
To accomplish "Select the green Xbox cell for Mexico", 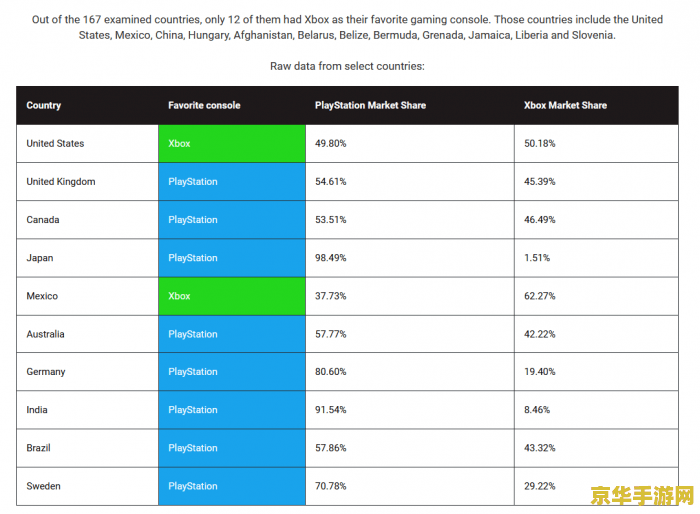I will (231, 296).
